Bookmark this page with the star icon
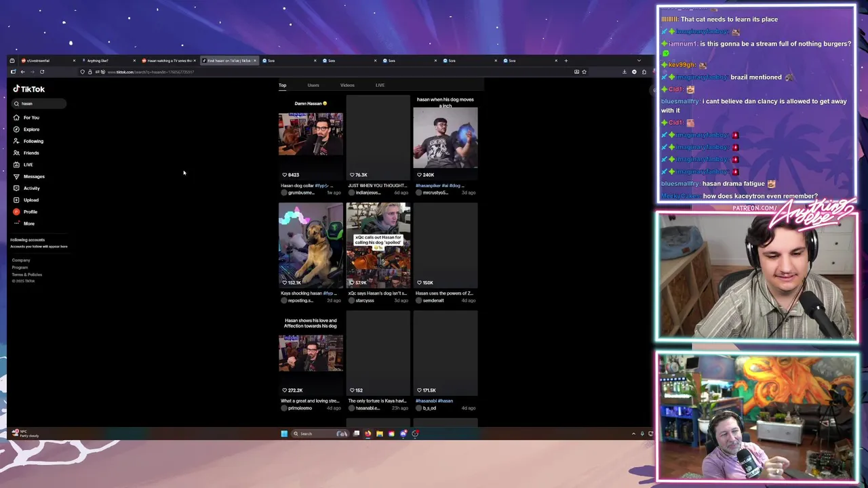The image size is (868, 488). click(x=584, y=72)
